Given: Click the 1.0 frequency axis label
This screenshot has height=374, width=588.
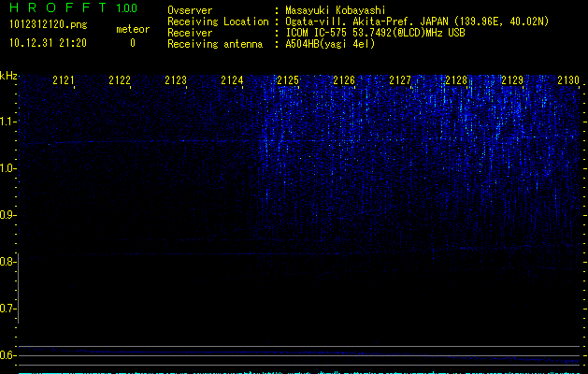Looking at the screenshot, I should click(7, 168).
